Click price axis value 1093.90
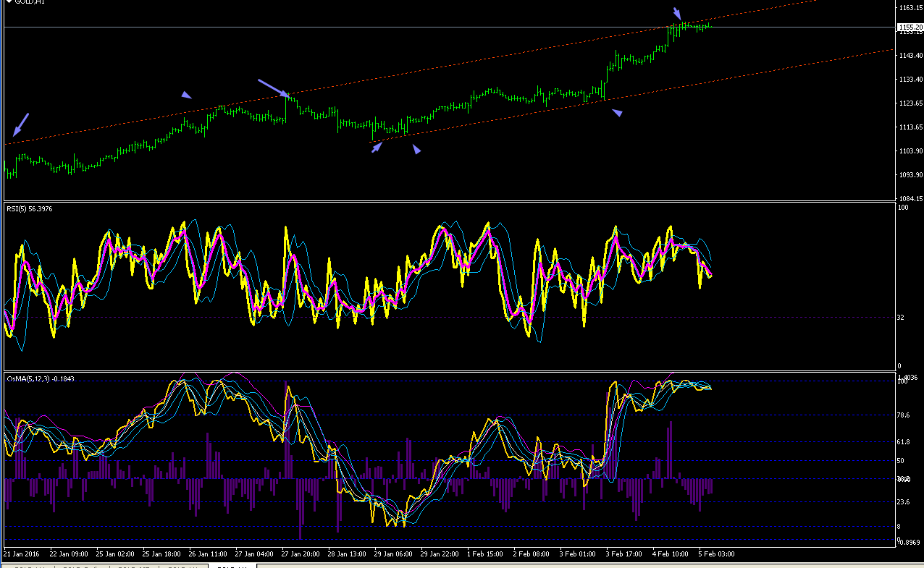The image size is (924, 568). 910,174
